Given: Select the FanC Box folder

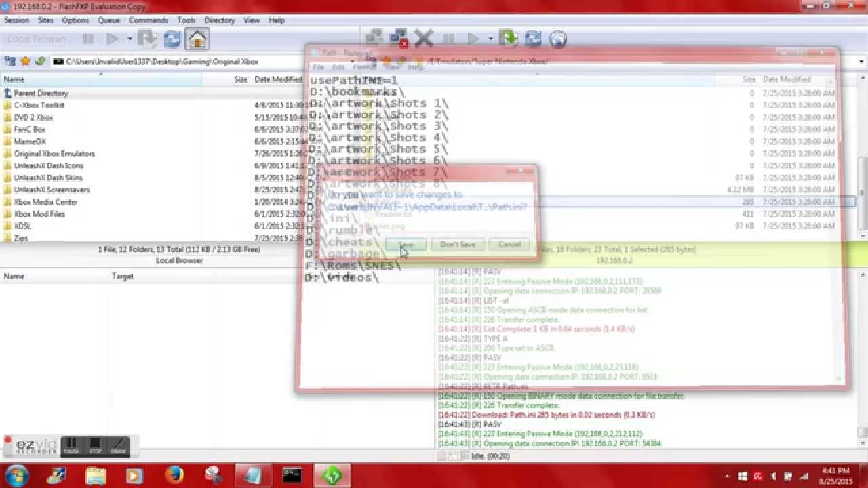Looking at the screenshot, I should pyautogui.click(x=29, y=129).
